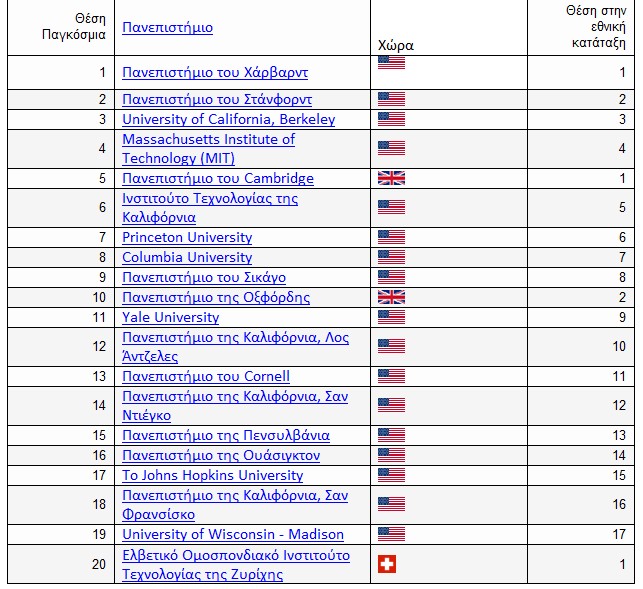Select world rank 20 cell
This screenshot has width=643, height=589.
tap(61, 564)
